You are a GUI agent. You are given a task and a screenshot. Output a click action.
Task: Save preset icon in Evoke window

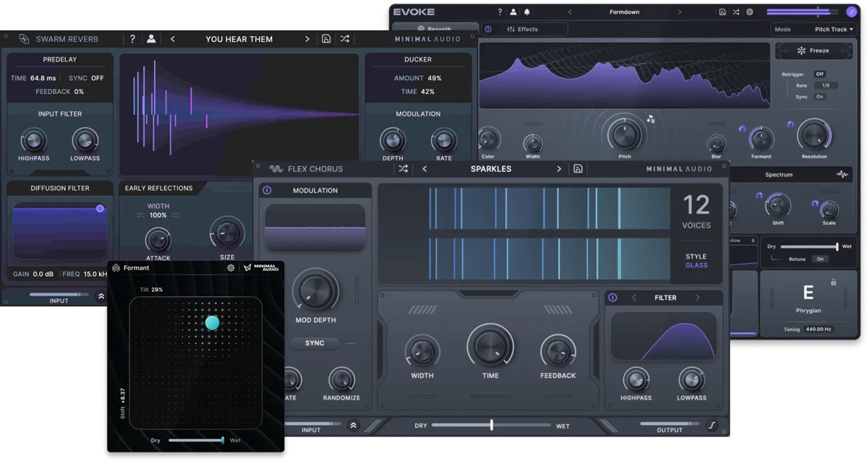[x=722, y=12]
